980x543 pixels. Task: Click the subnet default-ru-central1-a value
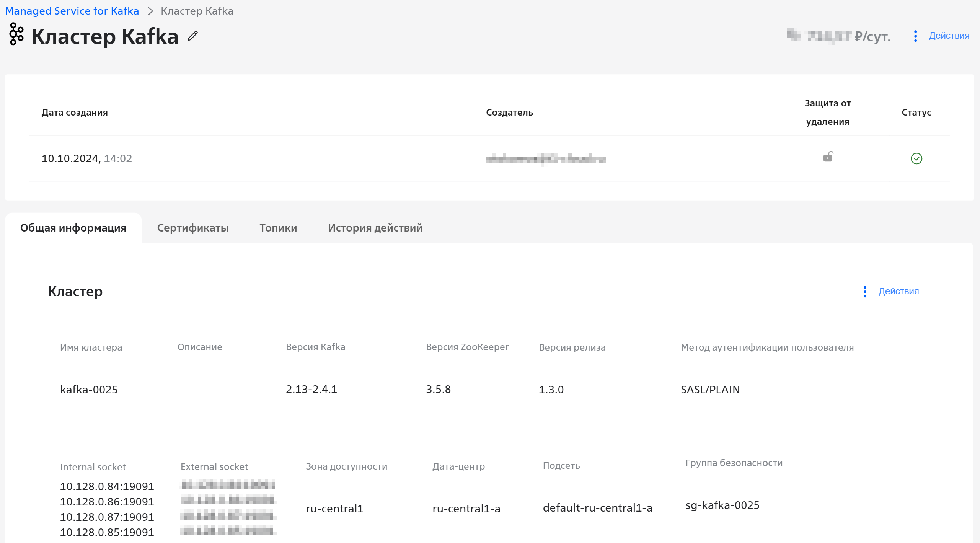click(x=597, y=508)
